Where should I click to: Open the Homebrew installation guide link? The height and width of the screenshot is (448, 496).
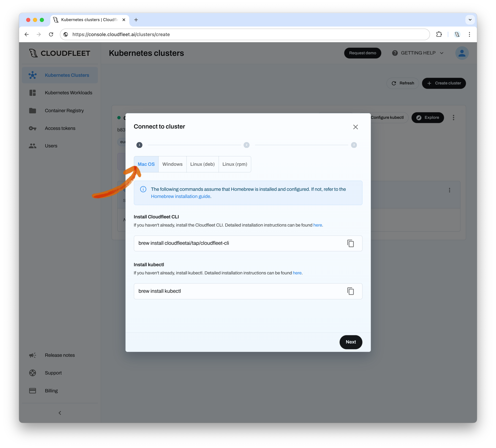181,196
